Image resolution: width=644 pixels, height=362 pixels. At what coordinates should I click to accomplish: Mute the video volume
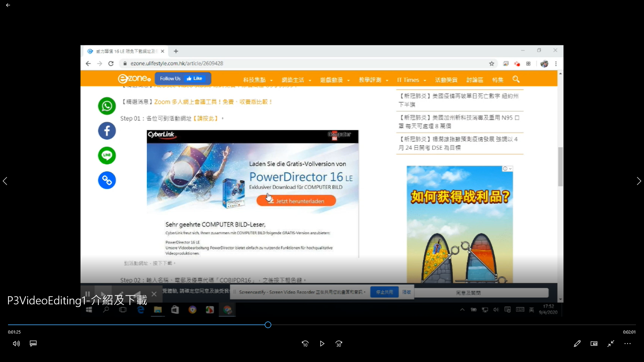(16, 344)
